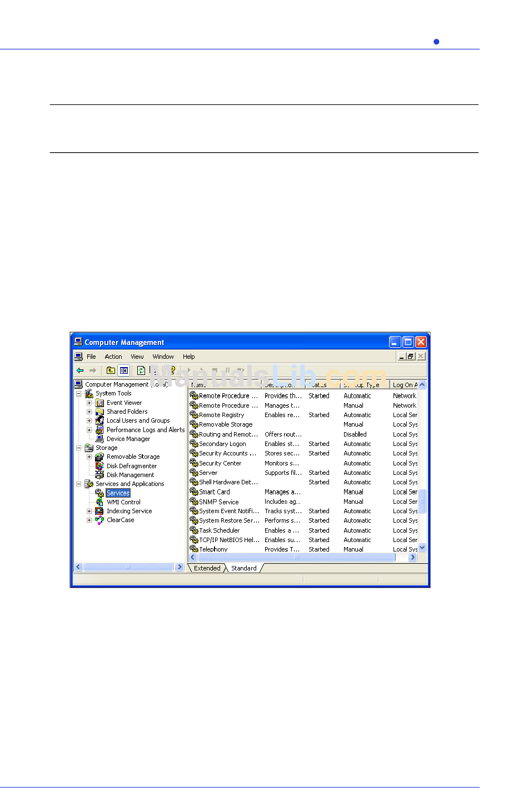Select the Device Manager tree item
The height and width of the screenshot is (812, 528).
[x=128, y=439]
